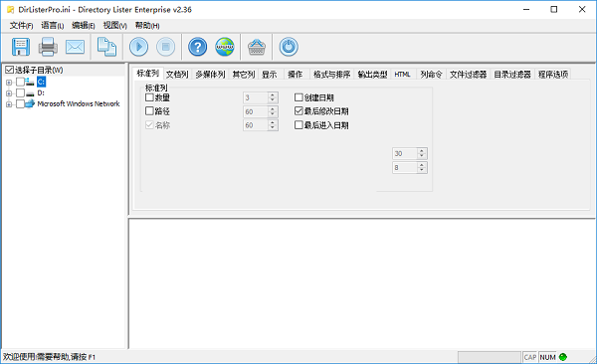The width and height of the screenshot is (597, 364).
Task: Switch to the 文档列 tab
Action: [x=177, y=75]
